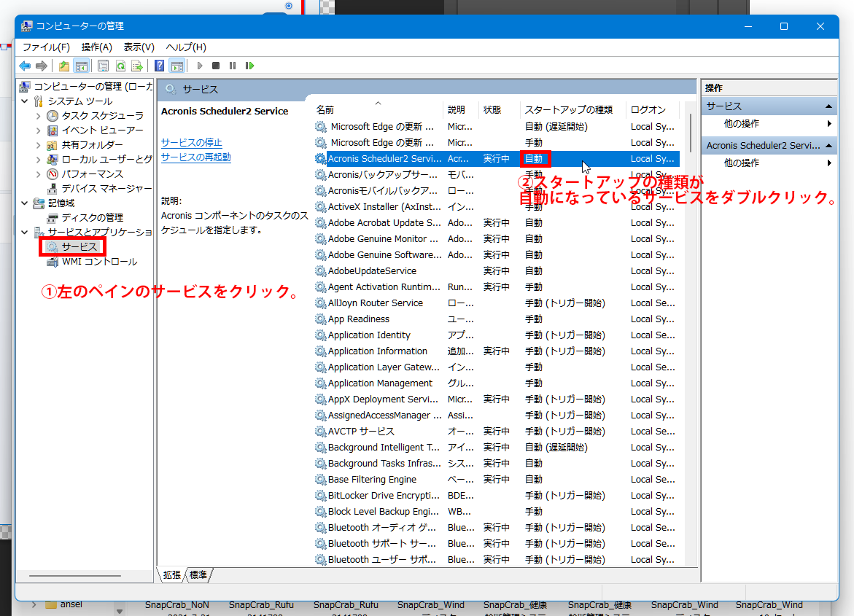Image resolution: width=854 pixels, height=616 pixels.
Task: Sort by the ログオン column header
Action: point(653,110)
